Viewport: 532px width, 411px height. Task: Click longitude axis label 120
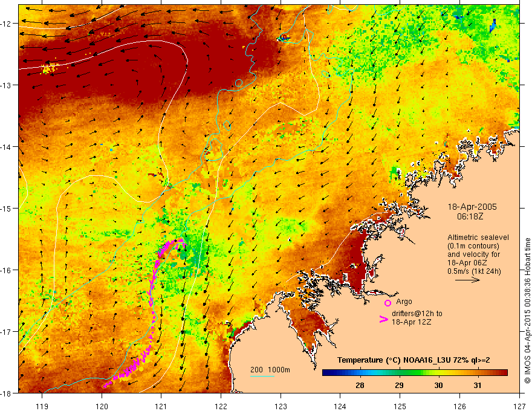point(102,406)
